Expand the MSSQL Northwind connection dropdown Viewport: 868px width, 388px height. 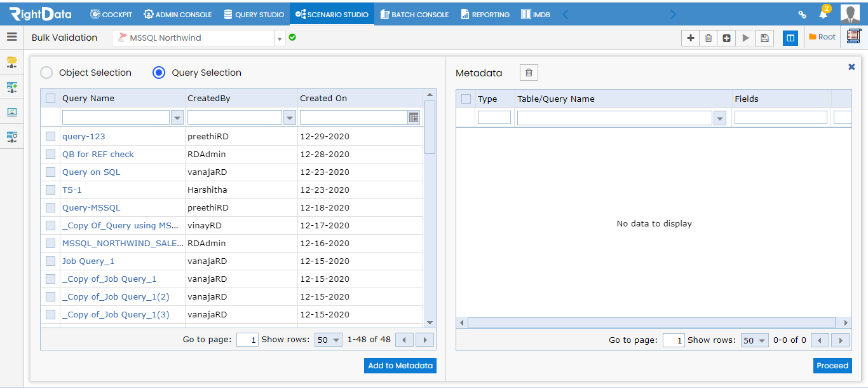pos(280,38)
